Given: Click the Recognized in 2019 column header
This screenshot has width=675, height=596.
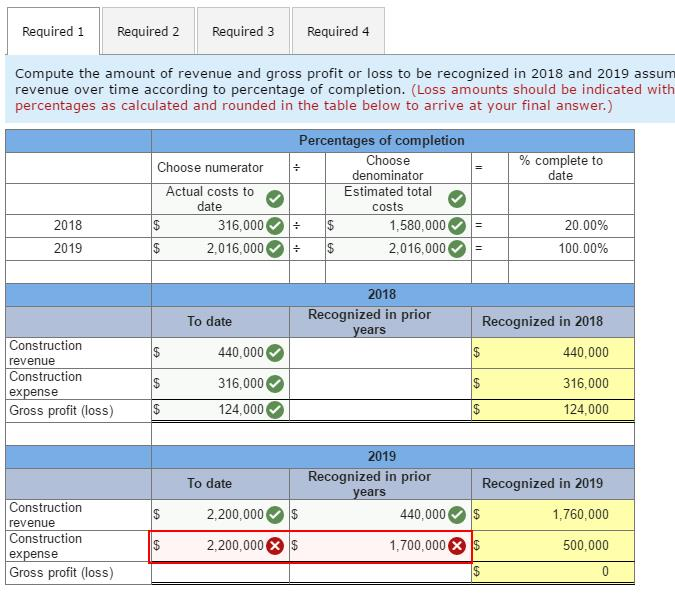Looking at the screenshot, I should tap(542, 484).
